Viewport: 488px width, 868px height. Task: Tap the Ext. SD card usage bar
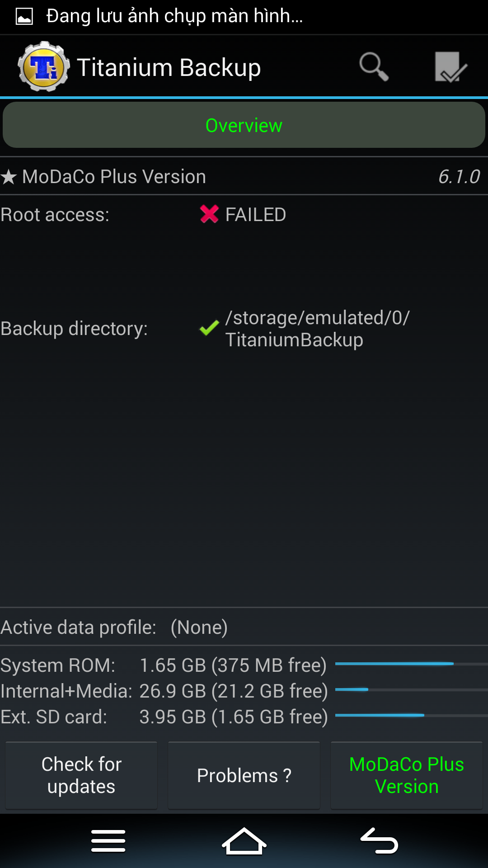[411, 715]
